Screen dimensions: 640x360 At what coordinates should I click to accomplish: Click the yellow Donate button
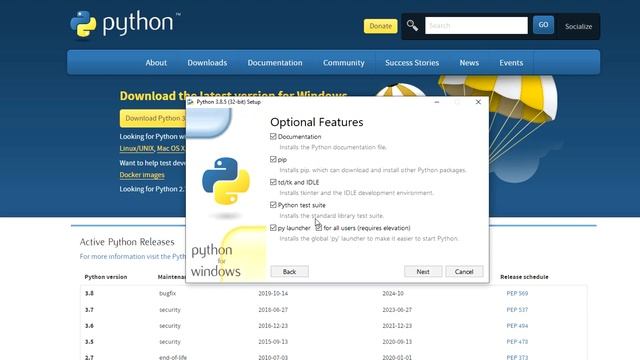coord(380,26)
